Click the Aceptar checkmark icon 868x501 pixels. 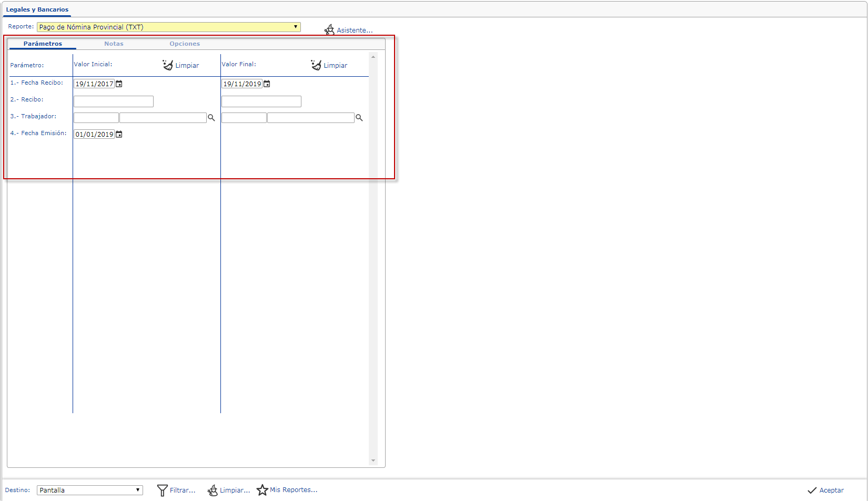(812, 490)
